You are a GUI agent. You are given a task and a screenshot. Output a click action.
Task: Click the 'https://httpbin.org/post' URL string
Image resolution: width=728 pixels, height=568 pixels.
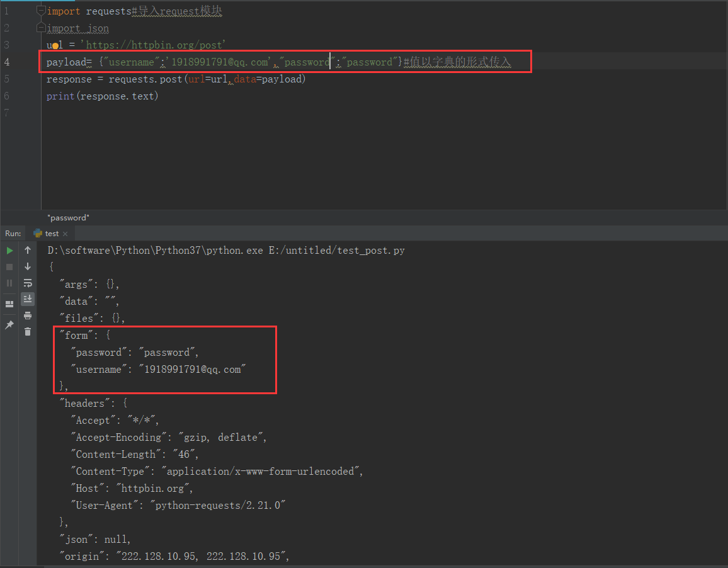point(153,45)
